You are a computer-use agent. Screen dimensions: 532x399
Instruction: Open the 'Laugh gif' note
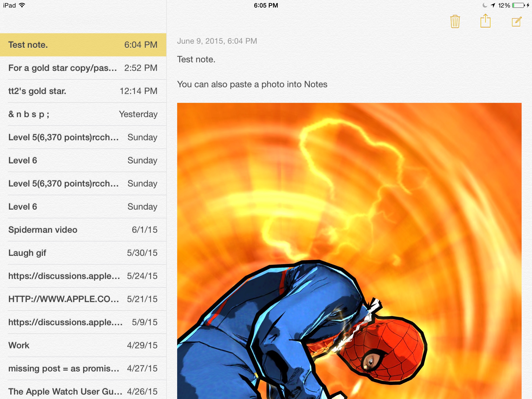83,253
